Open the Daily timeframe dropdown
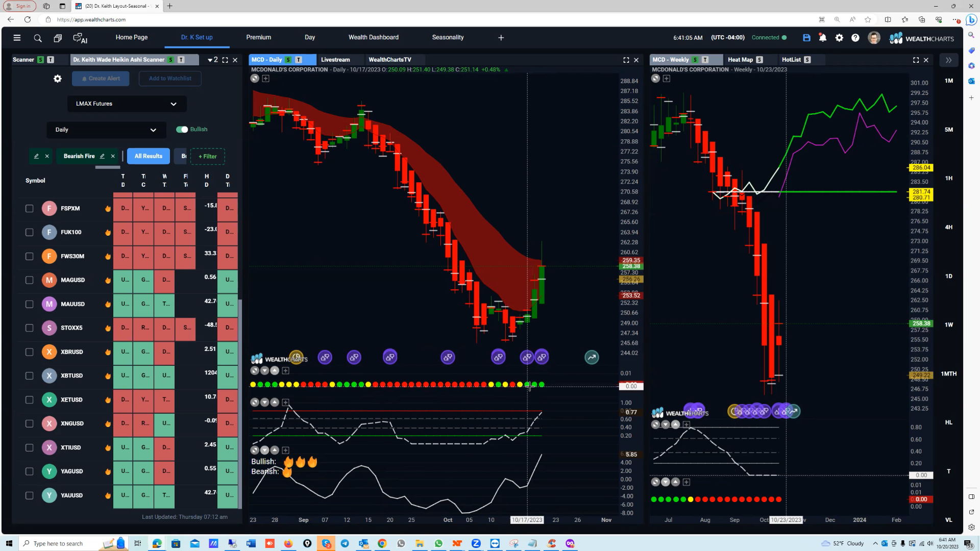The width and height of the screenshot is (980, 551). 106,130
